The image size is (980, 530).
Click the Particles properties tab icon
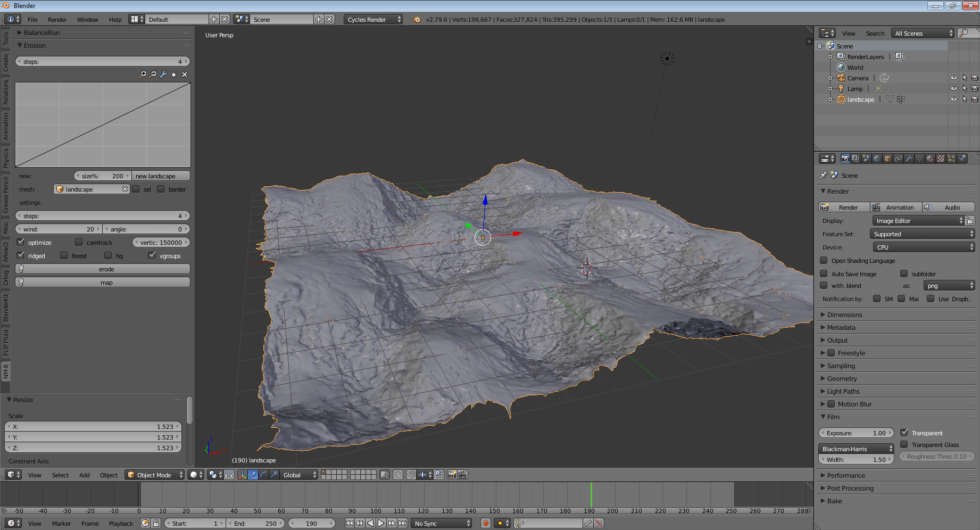pyautogui.click(x=951, y=159)
